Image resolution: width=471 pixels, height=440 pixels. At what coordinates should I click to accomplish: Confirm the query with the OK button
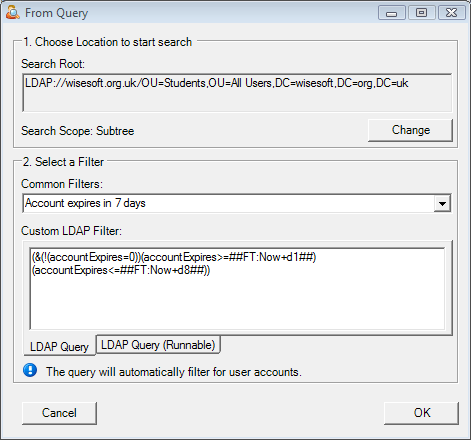click(x=422, y=413)
